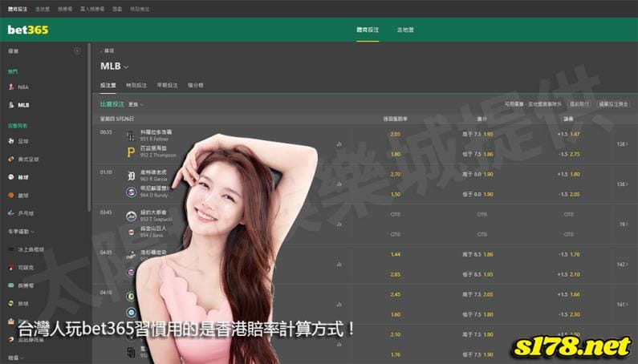The image size is (638, 364).
Task: Open more markets 138 for 01:10 game
Action: coord(622,184)
